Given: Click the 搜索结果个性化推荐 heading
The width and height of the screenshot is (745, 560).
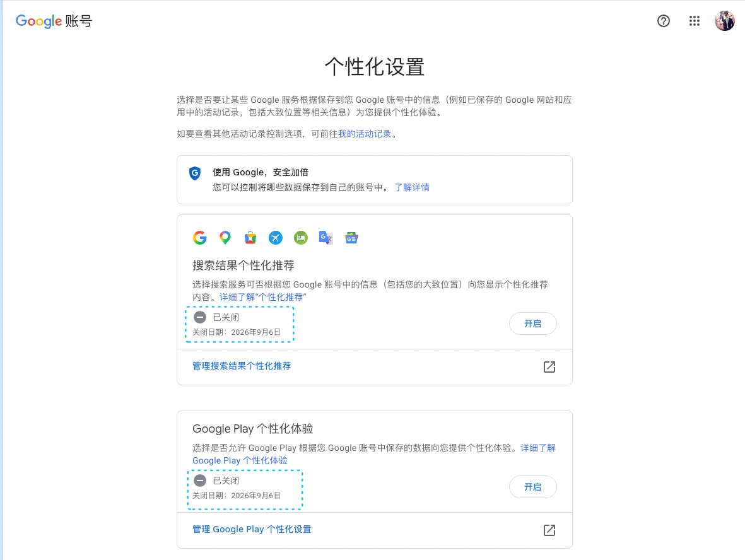Looking at the screenshot, I should coord(243,265).
